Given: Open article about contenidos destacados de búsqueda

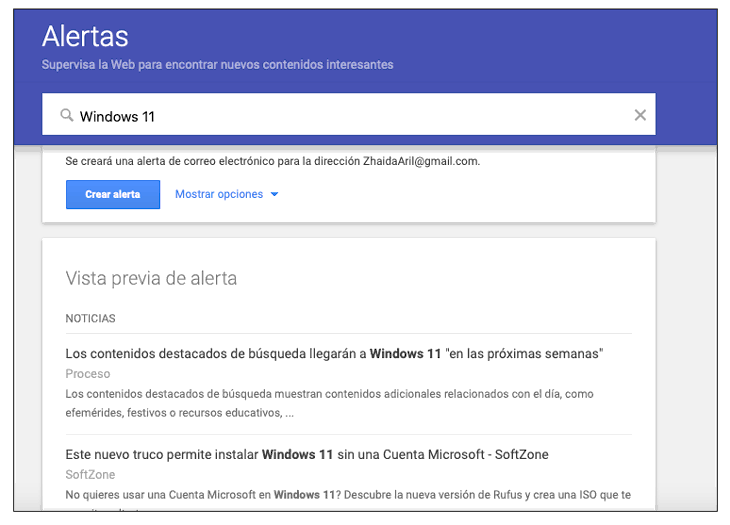Looking at the screenshot, I should click(334, 354).
